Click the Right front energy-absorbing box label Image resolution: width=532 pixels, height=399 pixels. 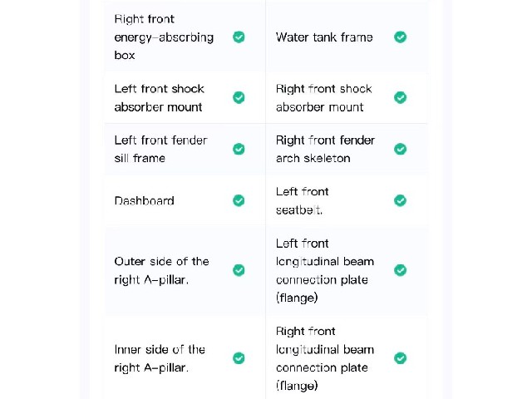tap(164, 37)
